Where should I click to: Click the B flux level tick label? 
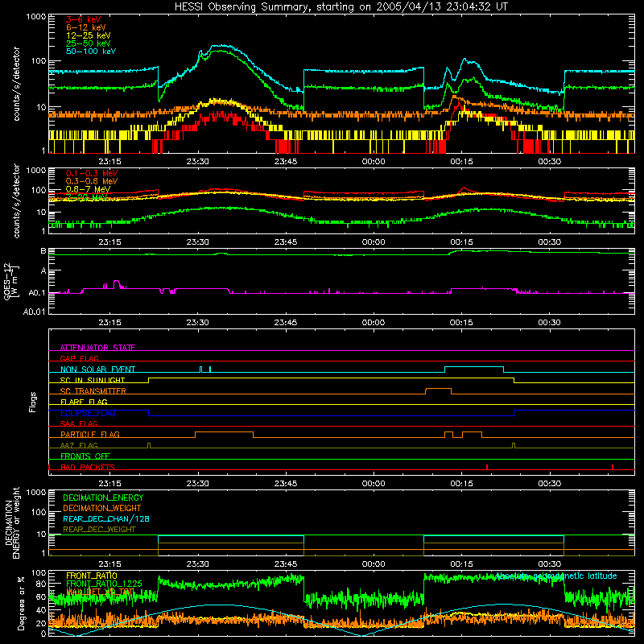(43, 251)
